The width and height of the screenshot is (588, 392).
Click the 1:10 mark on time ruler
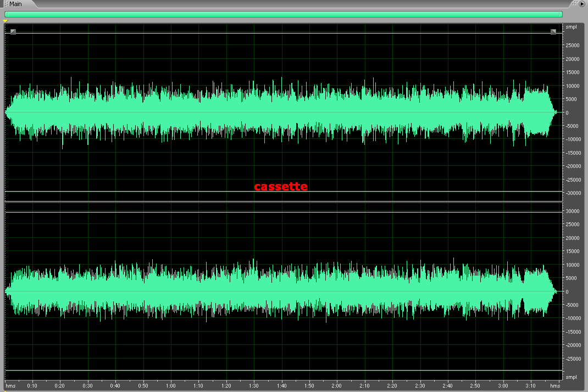[x=198, y=385]
